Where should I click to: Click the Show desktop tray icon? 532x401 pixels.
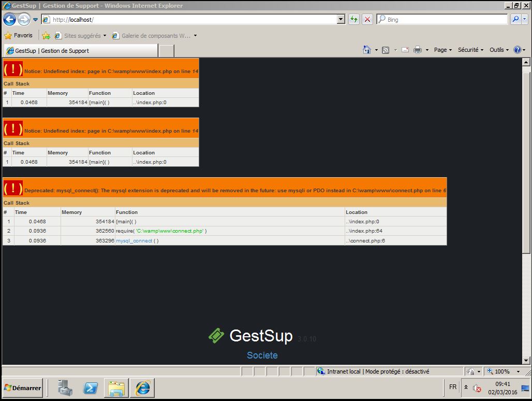coord(525,388)
